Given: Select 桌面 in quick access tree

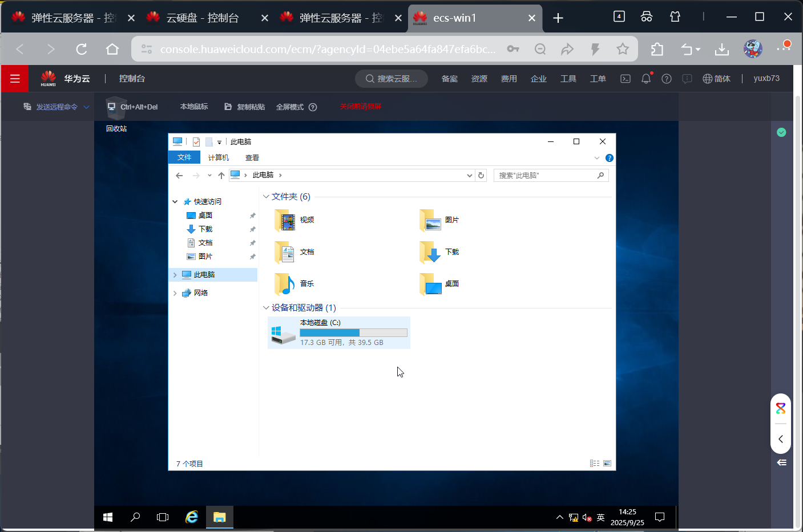Looking at the screenshot, I should (x=205, y=216).
